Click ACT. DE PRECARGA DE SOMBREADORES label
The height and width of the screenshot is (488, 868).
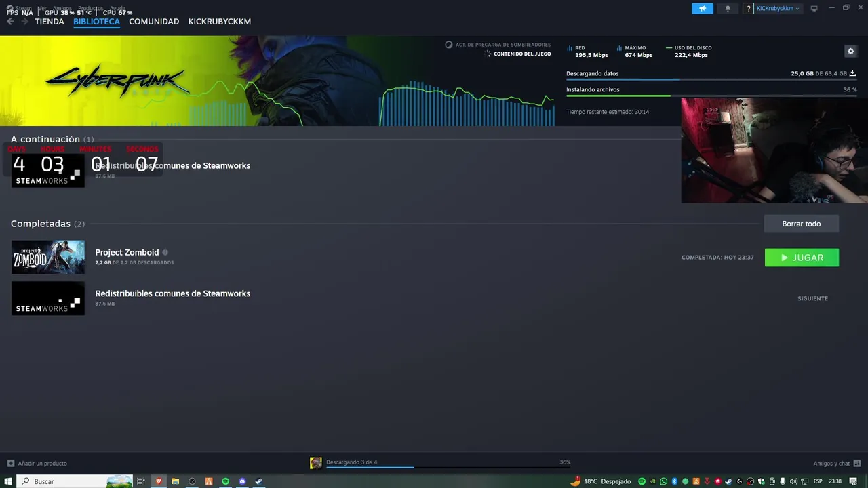click(x=503, y=45)
